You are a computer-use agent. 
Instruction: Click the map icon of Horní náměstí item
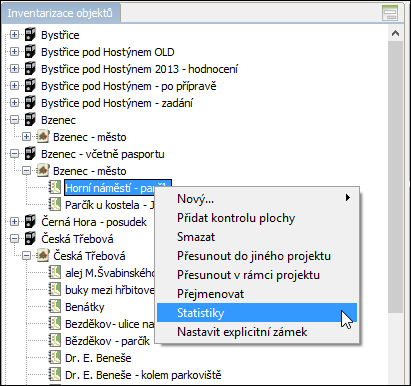point(54,187)
